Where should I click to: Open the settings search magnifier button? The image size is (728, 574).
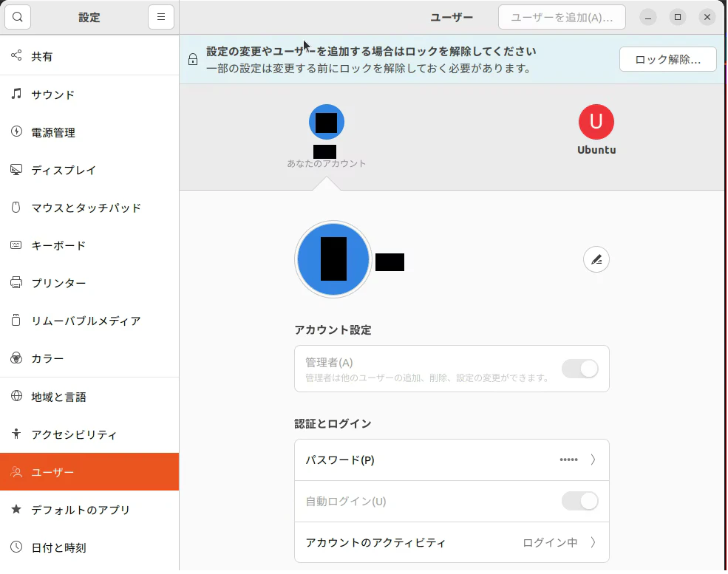(x=18, y=17)
